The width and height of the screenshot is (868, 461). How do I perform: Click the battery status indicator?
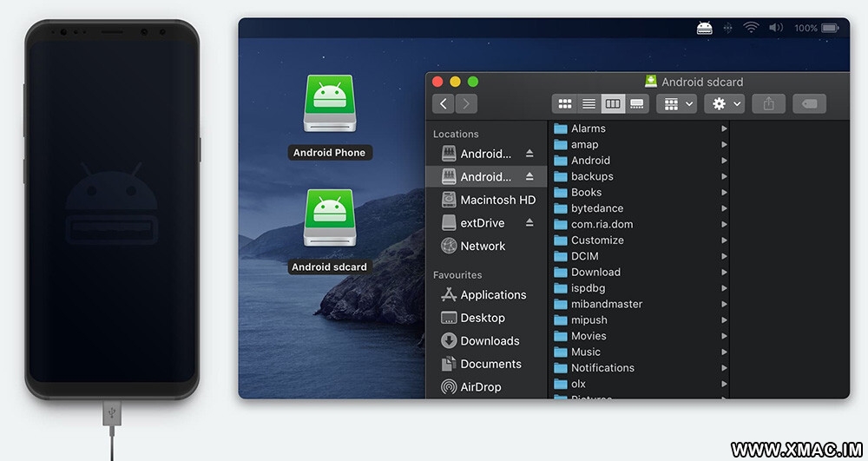point(830,28)
